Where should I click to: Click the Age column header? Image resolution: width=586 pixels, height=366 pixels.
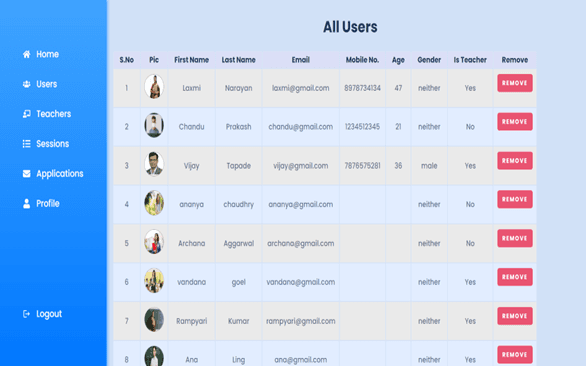pos(398,60)
